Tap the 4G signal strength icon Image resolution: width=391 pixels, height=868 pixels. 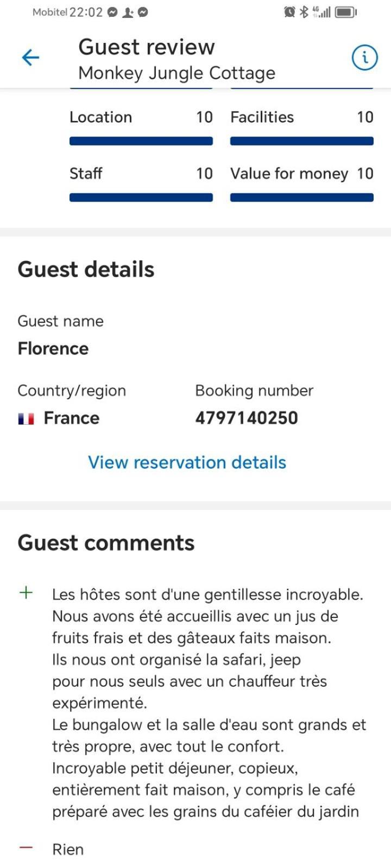click(x=321, y=12)
